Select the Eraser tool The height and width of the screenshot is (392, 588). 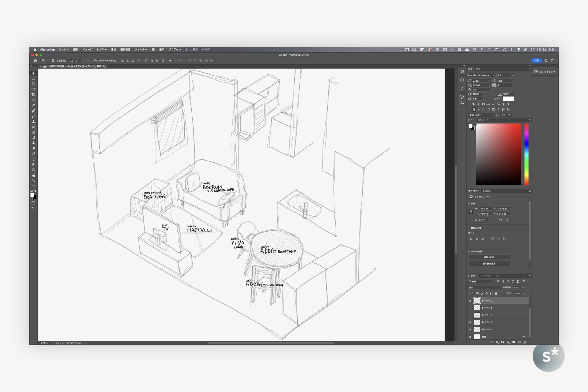(x=34, y=132)
